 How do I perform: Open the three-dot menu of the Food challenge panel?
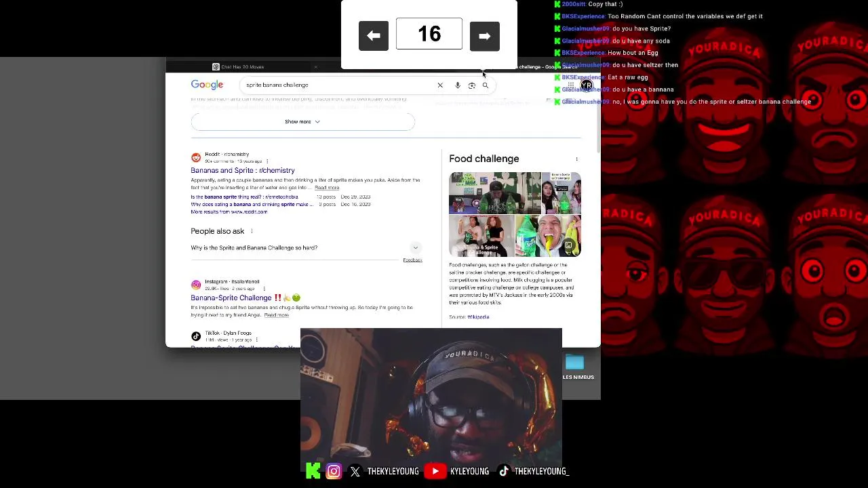tap(577, 159)
